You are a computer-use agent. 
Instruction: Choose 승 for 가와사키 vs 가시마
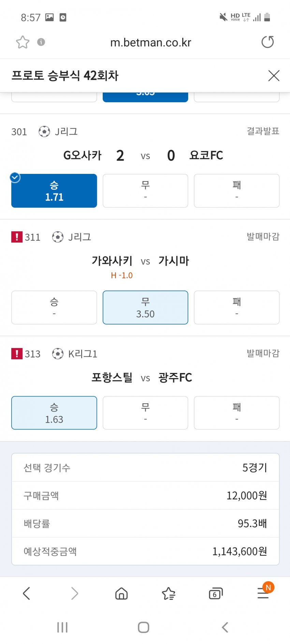[x=54, y=308]
